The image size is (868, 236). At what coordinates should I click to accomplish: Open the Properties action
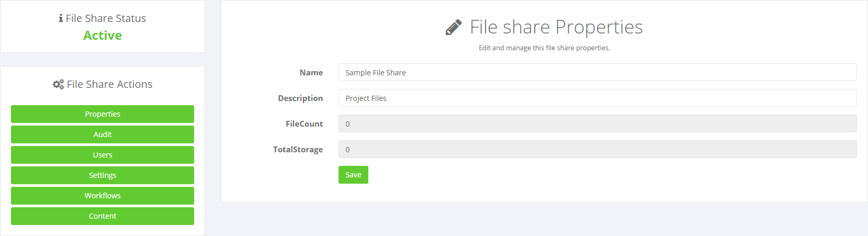103,114
